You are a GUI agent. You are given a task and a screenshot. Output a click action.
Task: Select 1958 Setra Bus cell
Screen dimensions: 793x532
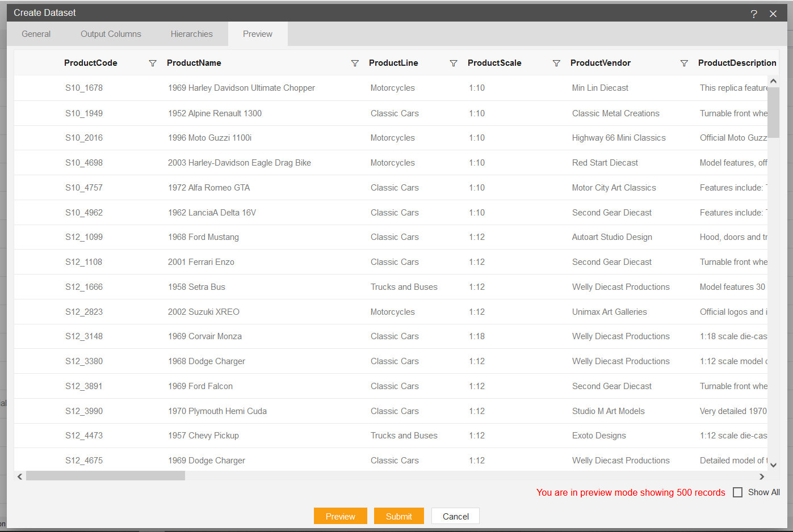pos(196,287)
